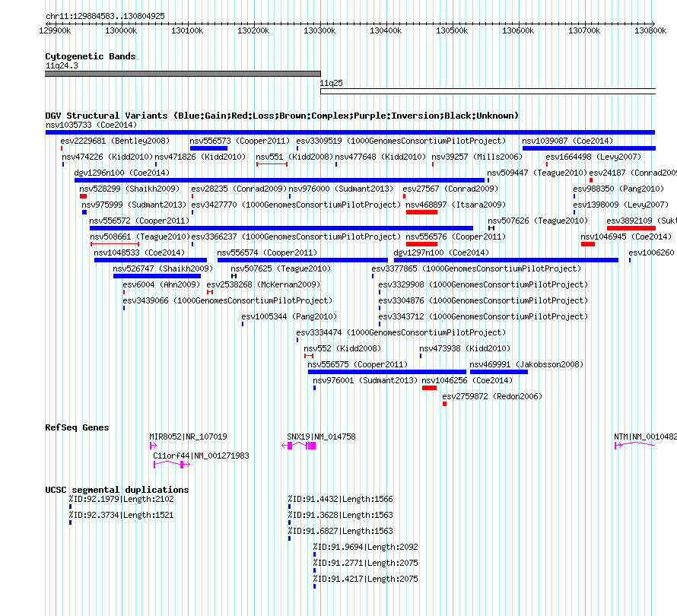677x616 pixels.
Task: Click the nsv468897 (Itsara2009) red loss bar
Action: (422, 212)
